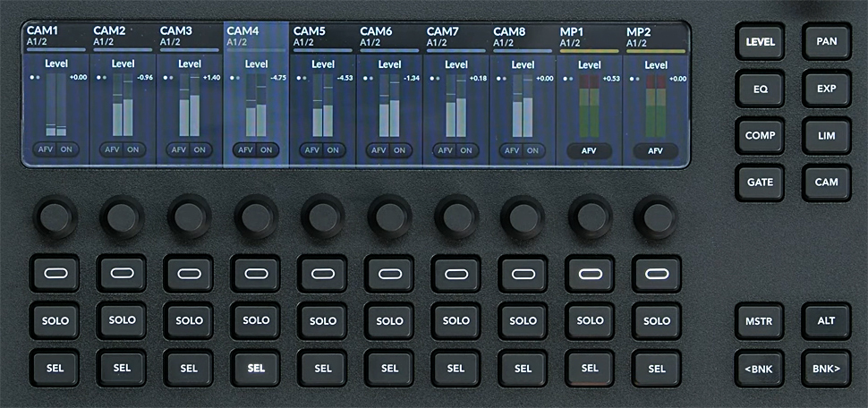Solo the CAM7 channel
The height and width of the screenshot is (408, 868).
456,320
